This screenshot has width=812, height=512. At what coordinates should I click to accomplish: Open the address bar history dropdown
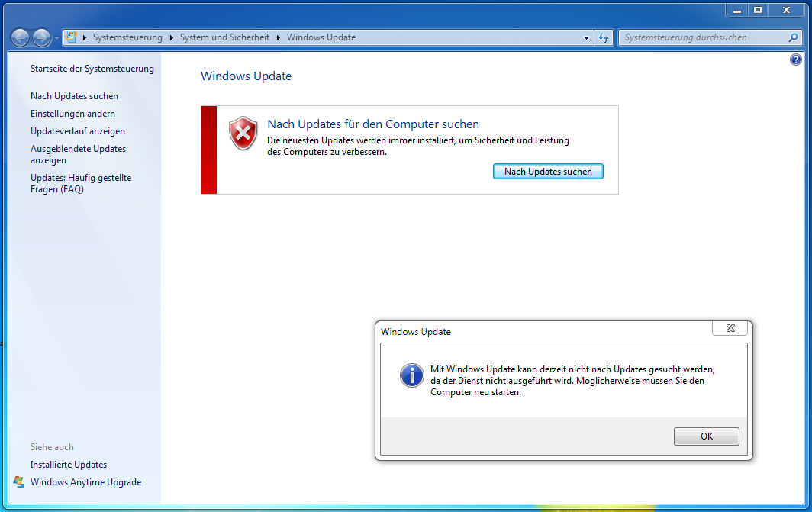tap(586, 37)
